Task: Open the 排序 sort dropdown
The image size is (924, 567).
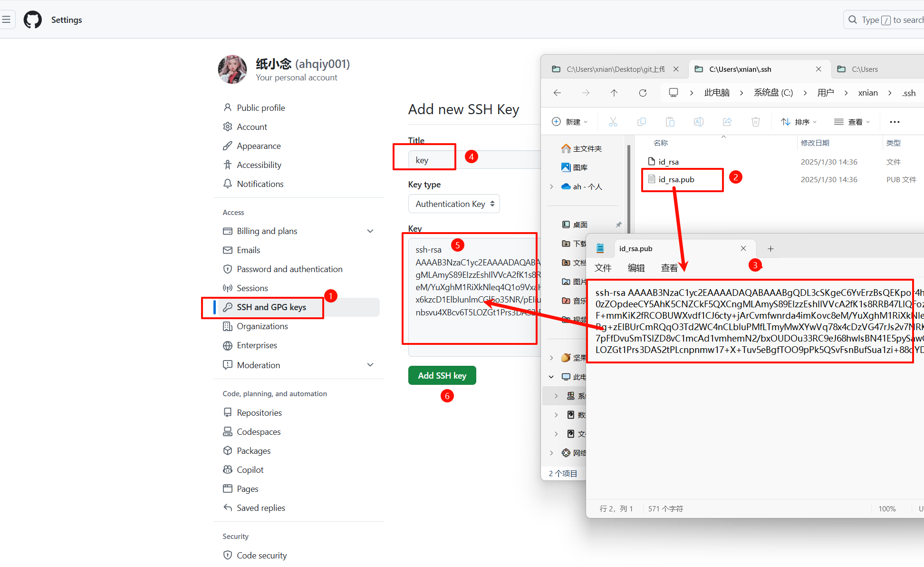Action: point(799,122)
